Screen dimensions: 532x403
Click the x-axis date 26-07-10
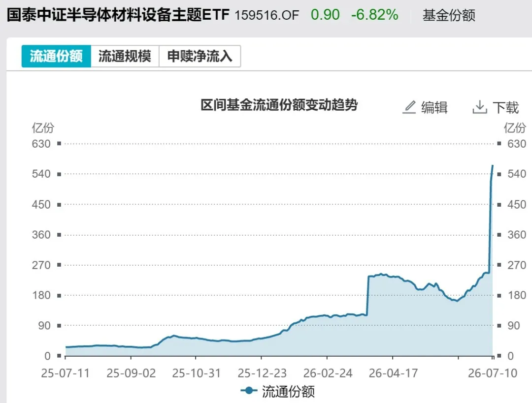[493, 373]
